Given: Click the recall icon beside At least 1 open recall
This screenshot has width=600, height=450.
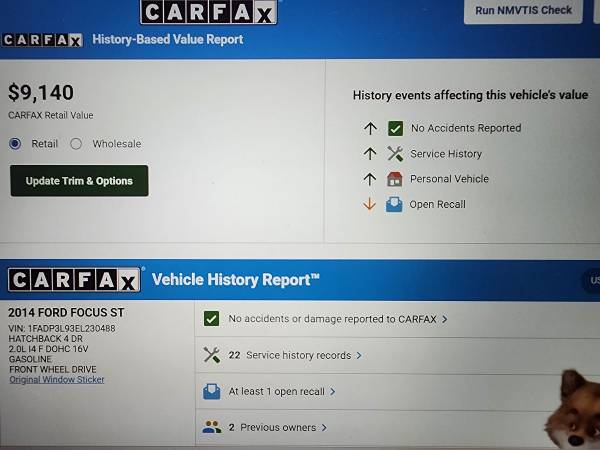Looking at the screenshot, I should tap(211, 391).
